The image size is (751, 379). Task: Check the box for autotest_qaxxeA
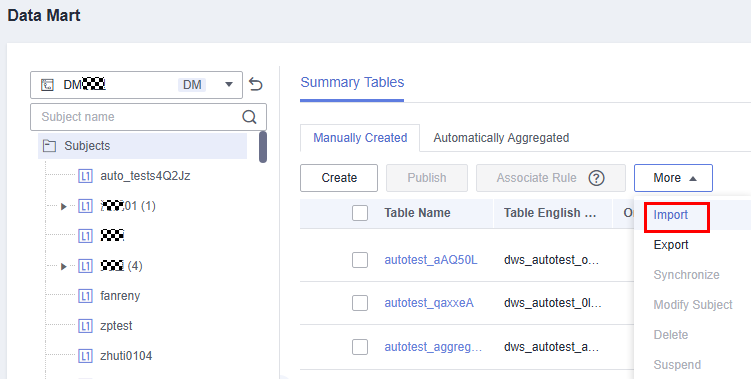360,303
